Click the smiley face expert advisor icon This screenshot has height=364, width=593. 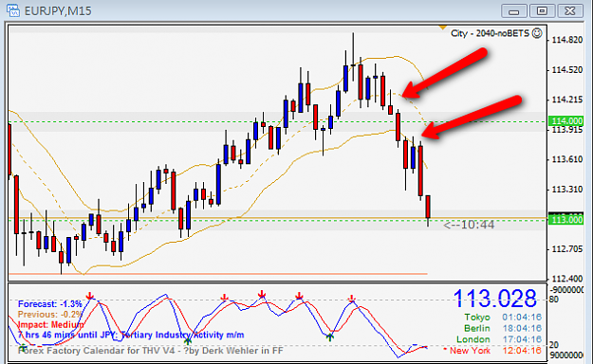click(537, 33)
